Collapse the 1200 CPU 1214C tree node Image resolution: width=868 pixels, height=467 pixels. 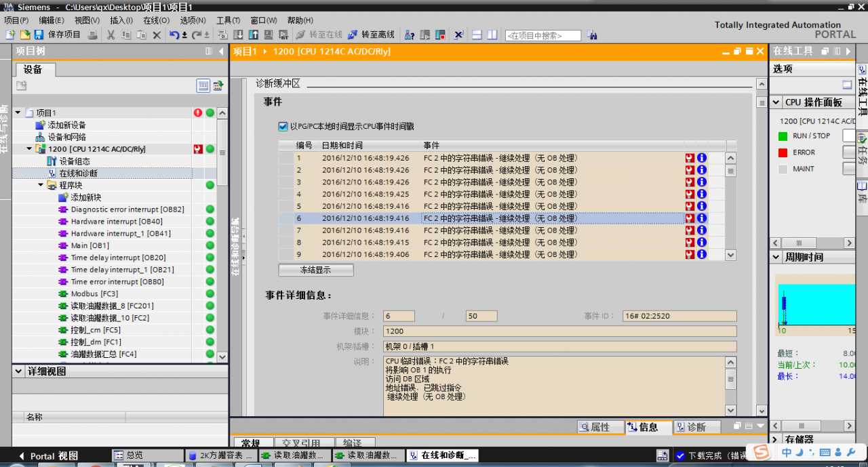tap(29, 149)
